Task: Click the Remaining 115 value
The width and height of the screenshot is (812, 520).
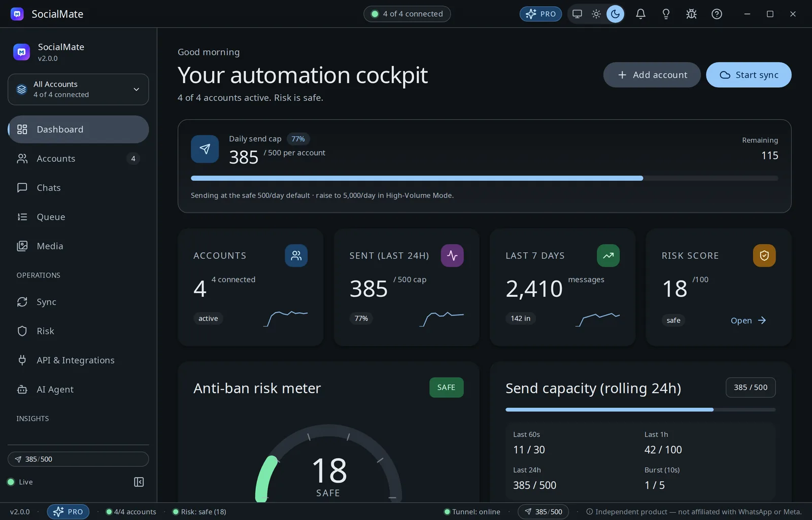Action: coord(769,155)
